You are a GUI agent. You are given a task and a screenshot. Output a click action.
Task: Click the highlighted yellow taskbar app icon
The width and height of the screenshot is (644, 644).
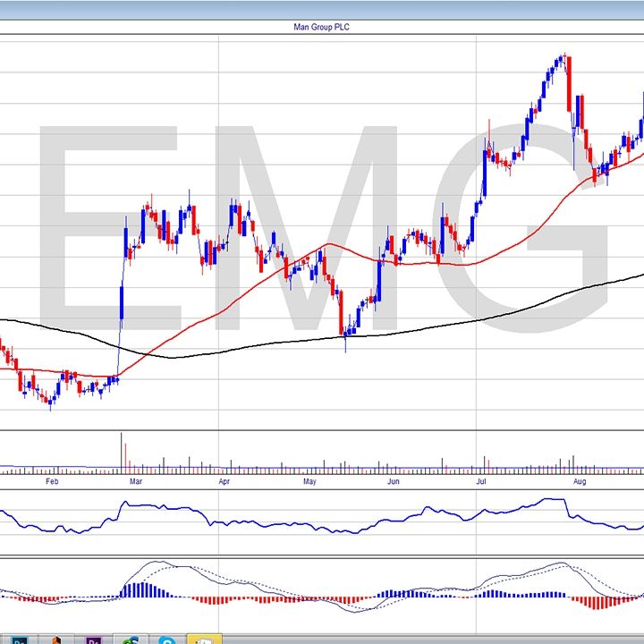(x=204, y=639)
